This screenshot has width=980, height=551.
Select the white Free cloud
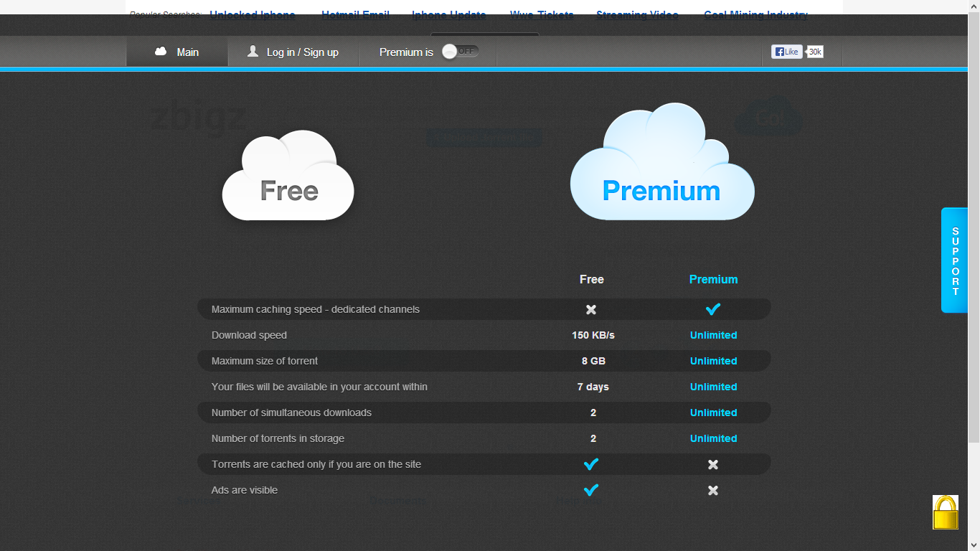point(288,176)
